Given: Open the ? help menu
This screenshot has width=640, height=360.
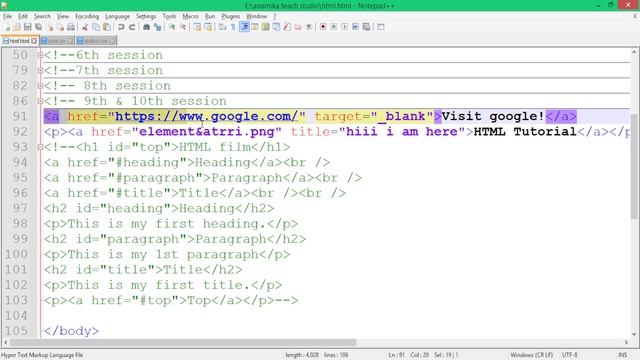Looking at the screenshot, I should click(x=275, y=16).
